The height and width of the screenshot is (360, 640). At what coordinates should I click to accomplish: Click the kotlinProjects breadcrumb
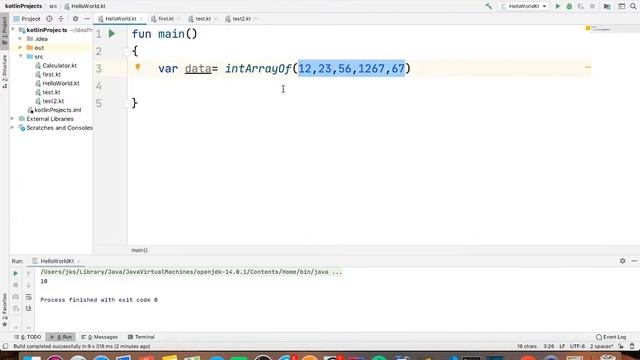(23, 6)
